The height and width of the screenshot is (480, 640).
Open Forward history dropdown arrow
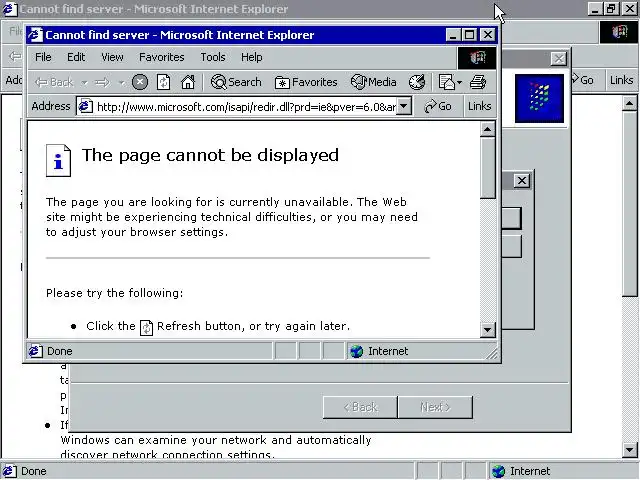click(x=121, y=83)
